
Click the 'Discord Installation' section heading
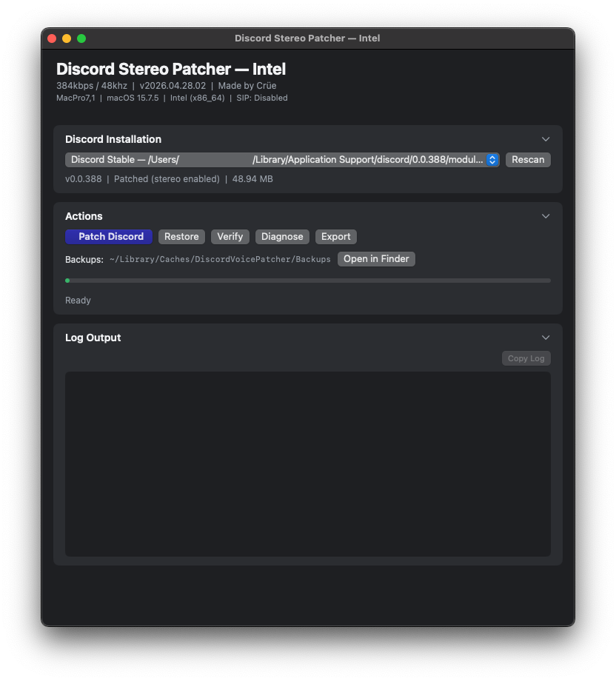[113, 139]
